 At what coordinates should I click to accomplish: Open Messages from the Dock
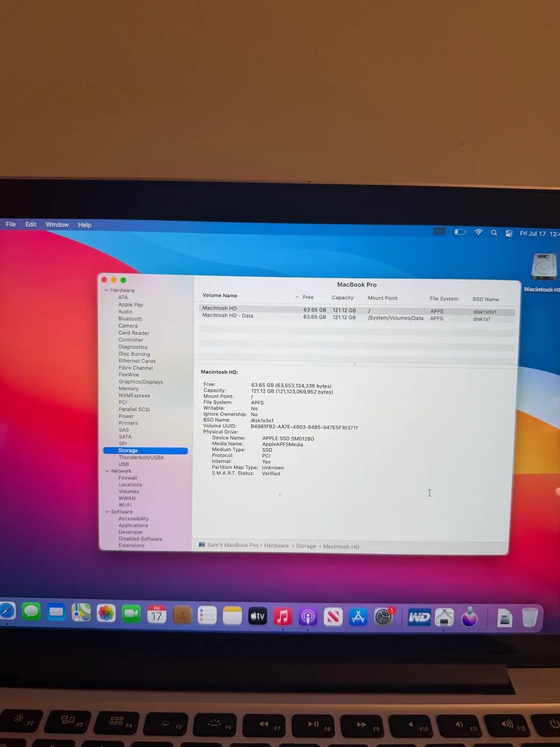pos(31,612)
